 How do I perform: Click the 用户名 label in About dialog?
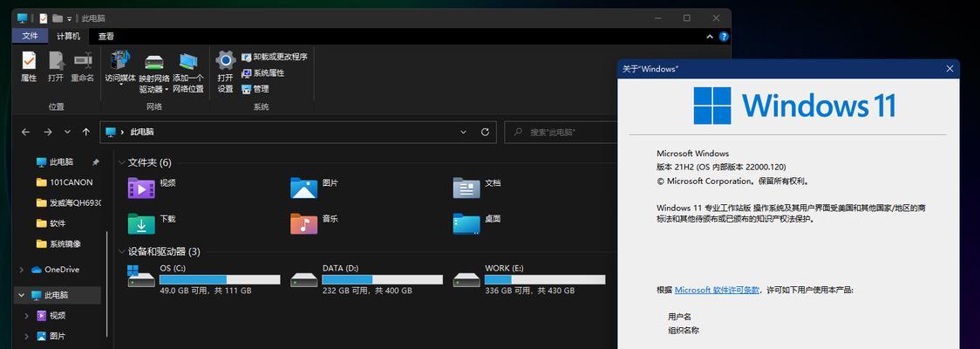coord(679,317)
